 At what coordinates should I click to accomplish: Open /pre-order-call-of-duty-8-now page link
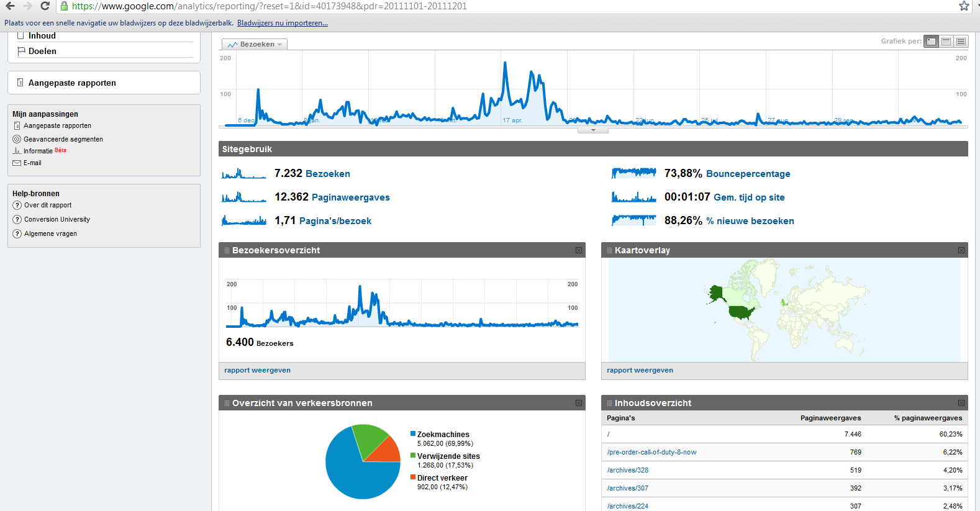point(651,453)
